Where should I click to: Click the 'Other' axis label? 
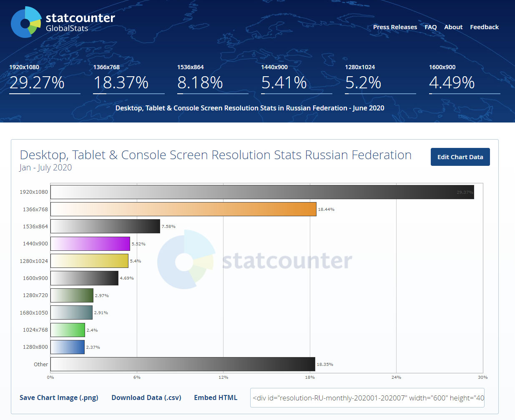[41, 365]
